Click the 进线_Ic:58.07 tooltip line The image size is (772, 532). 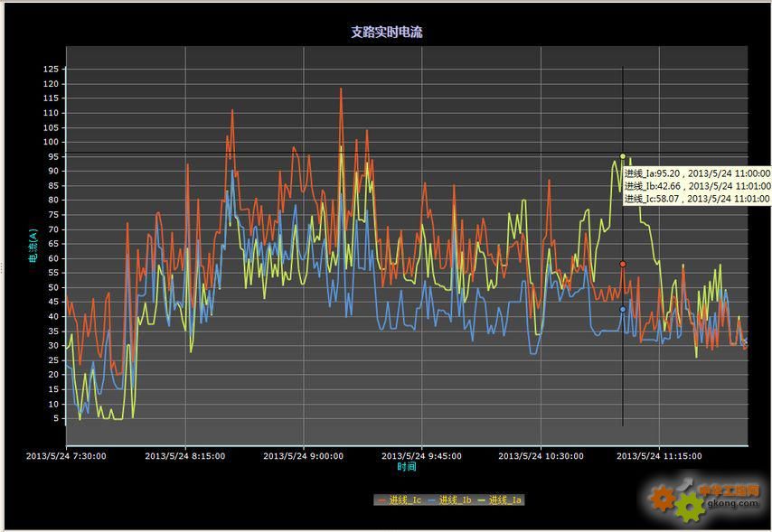point(696,199)
